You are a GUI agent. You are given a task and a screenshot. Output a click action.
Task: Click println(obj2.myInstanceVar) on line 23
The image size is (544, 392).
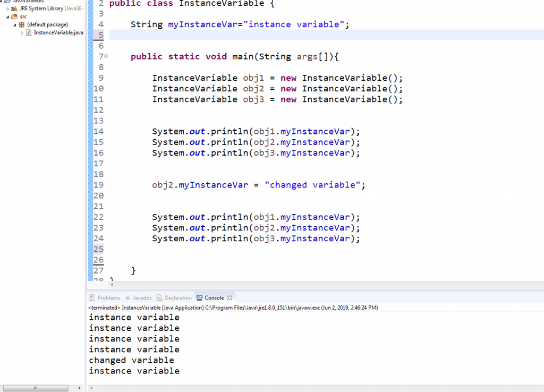pyautogui.click(x=256, y=227)
